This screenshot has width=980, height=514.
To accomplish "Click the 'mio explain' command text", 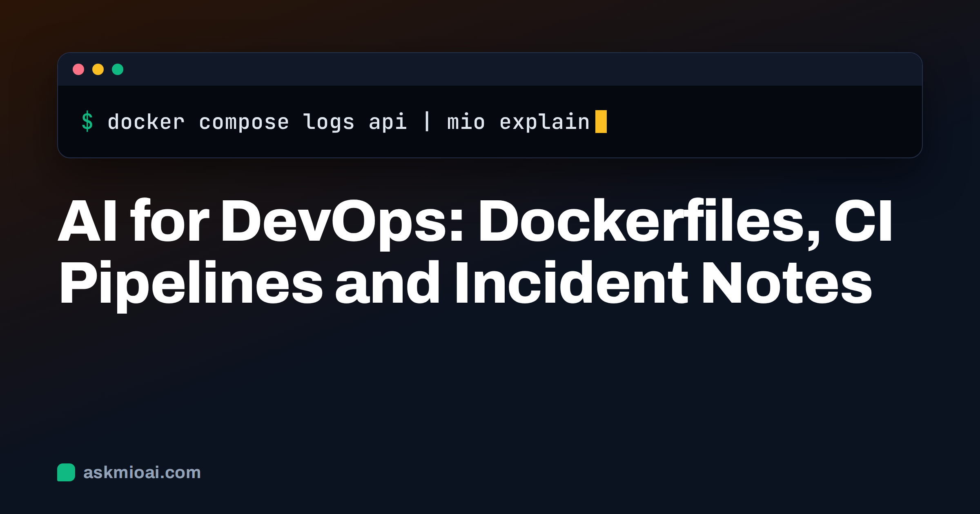I will click(x=519, y=122).
